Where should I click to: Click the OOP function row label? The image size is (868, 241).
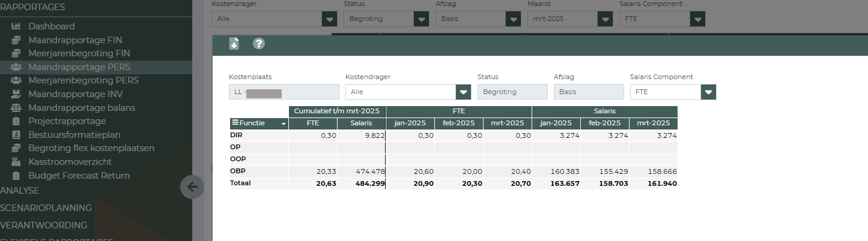(x=238, y=159)
